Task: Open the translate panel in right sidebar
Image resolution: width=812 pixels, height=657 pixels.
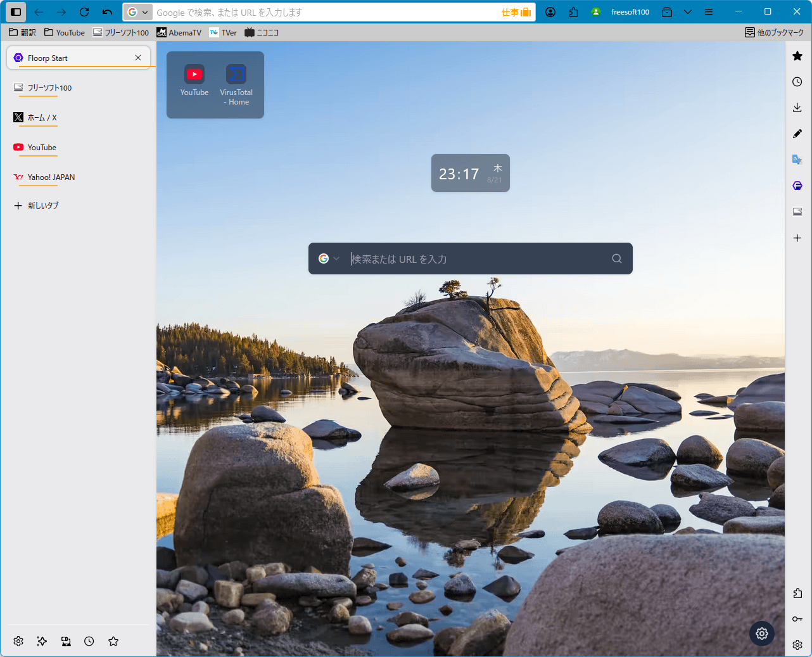Action: 797,160
